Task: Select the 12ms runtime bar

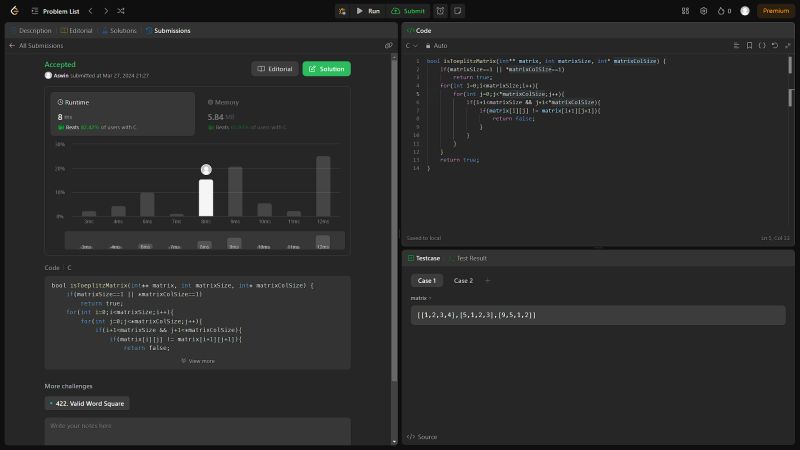Action: pyautogui.click(x=323, y=186)
